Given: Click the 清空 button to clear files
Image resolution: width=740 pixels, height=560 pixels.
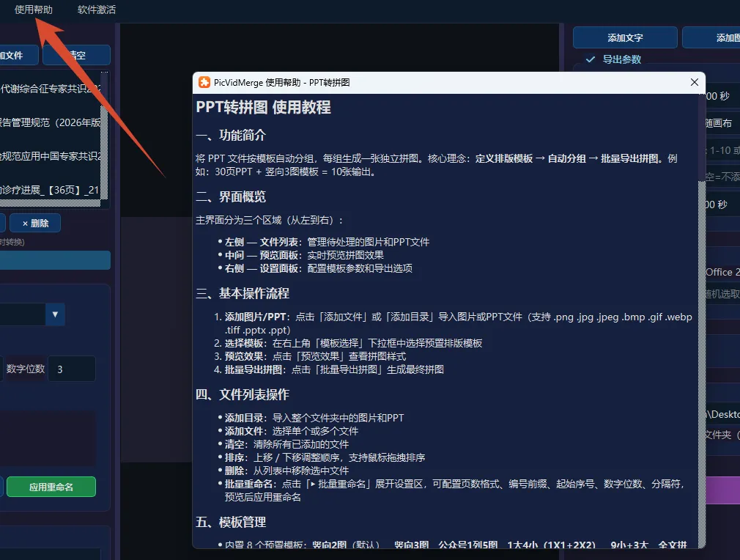Looking at the screenshot, I should 76,55.
